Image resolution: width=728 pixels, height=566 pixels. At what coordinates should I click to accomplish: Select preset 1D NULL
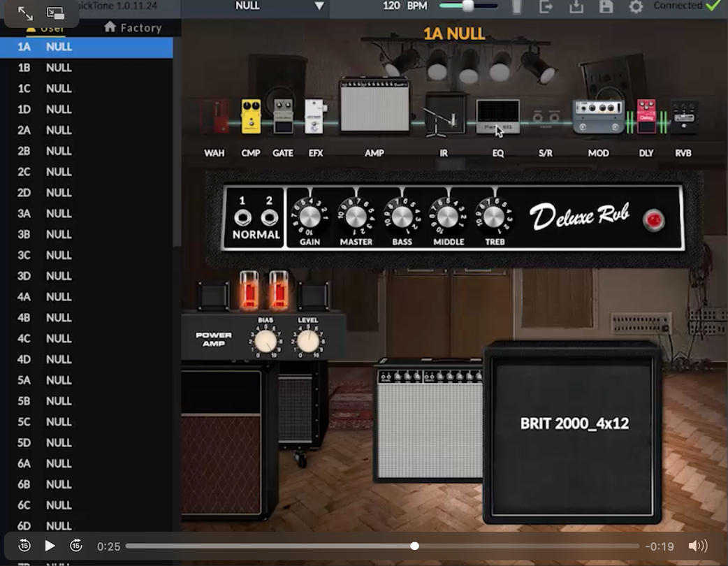pos(87,110)
